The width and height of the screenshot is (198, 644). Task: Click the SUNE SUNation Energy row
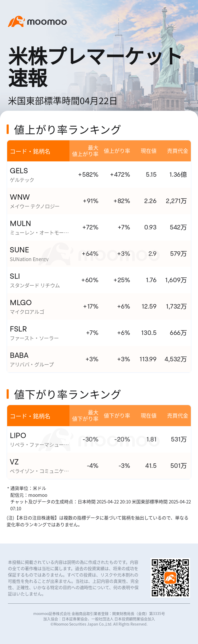pyautogui.click(x=99, y=254)
